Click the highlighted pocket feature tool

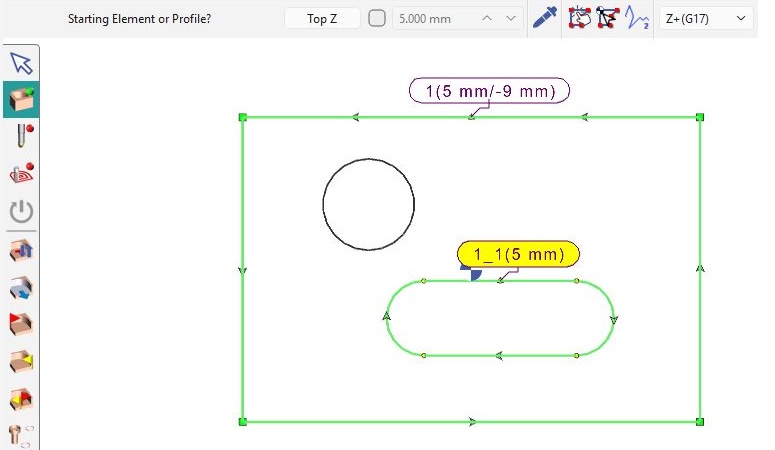click(x=21, y=99)
